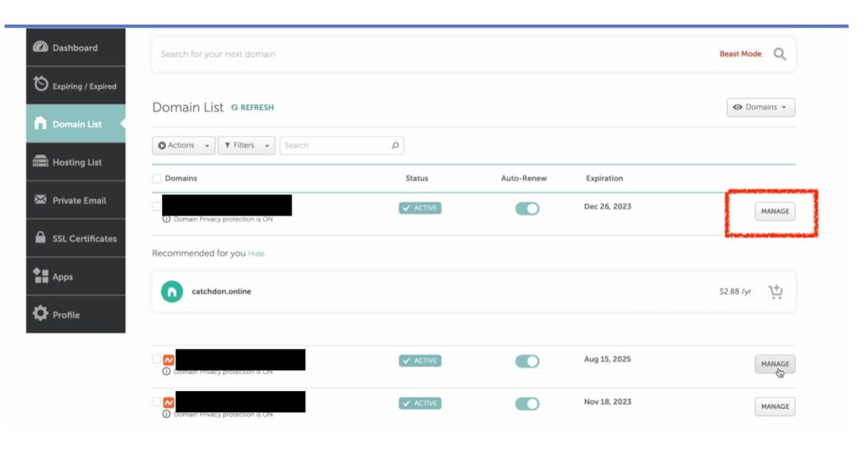Viewport: 868px width, 459px height.
Task: Go to Hosting List in the sidebar
Action: pyautogui.click(x=76, y=162)
